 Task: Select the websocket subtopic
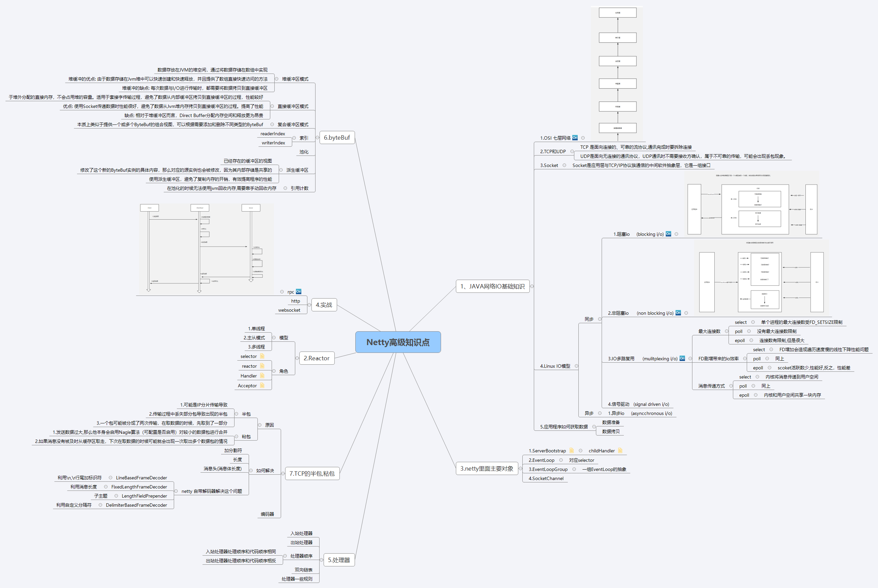(289, 310)
